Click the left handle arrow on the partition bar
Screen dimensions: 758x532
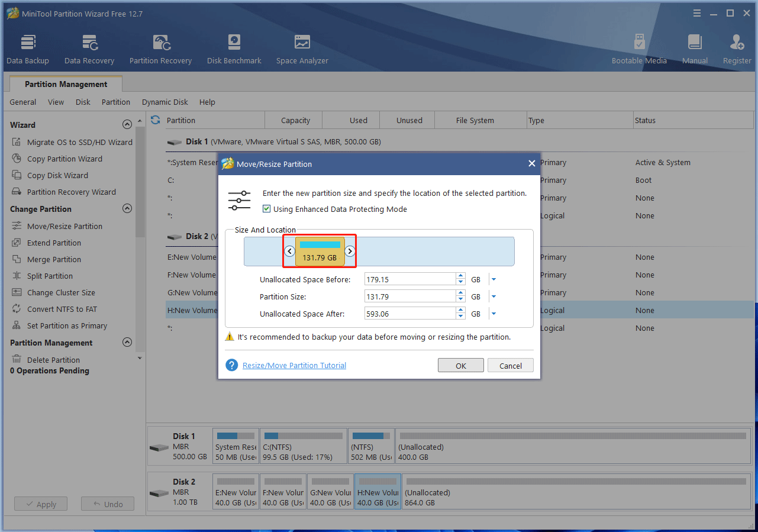289,251
